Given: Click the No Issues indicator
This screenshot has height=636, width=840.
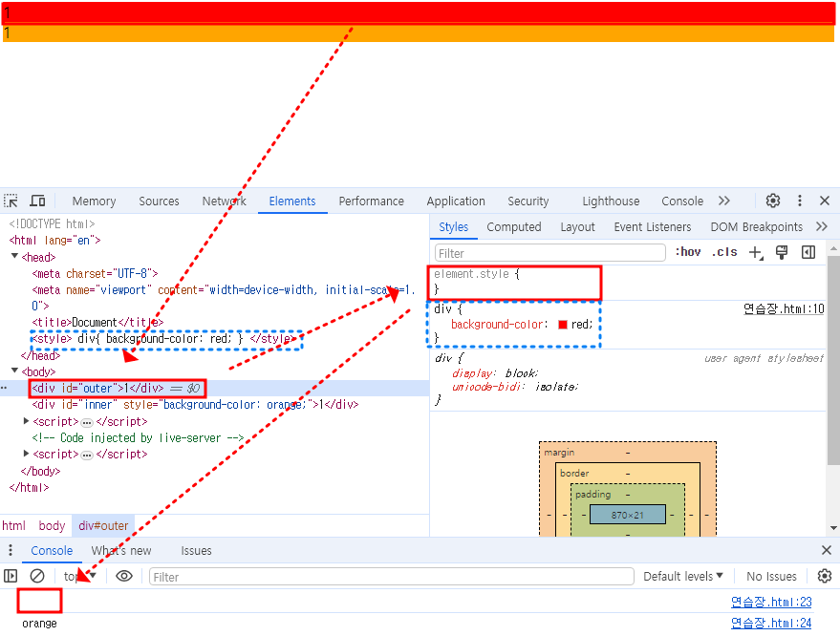Looking at the screenshot, I should pos(771,576).
